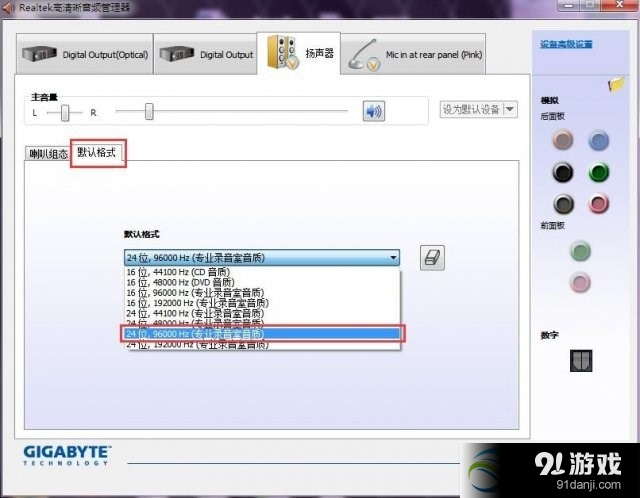Image resolution: width=640 pixels, height=498 pixels.
Task: Choose 24 位, 44100 Hz studio quality
Action: pyautogui.click(x=262, y=313)
